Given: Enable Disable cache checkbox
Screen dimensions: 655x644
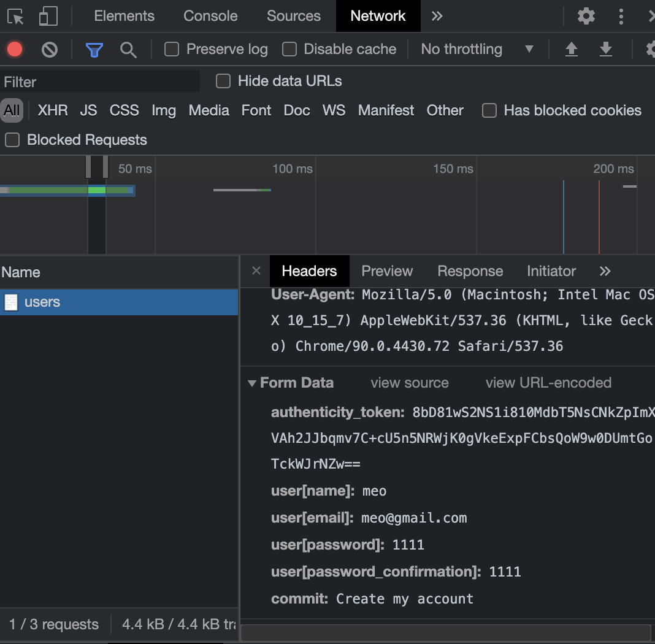Looking at the screenshot, I should click(x=289, y=49).
